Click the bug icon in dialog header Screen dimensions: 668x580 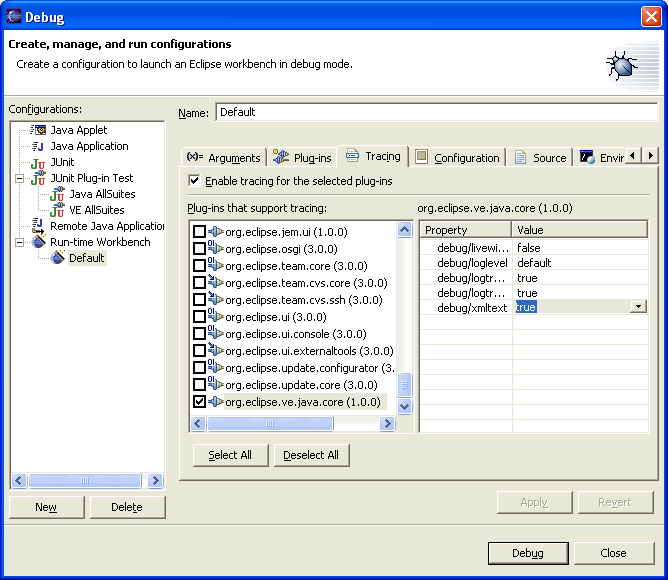624,65
